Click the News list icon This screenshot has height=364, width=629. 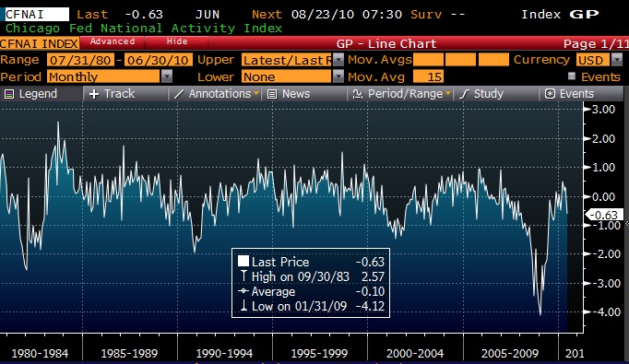[x=272, y=94]
